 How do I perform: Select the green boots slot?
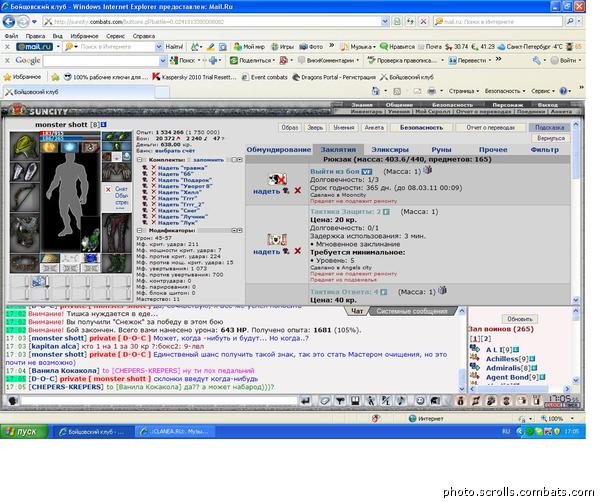(117, 263)
